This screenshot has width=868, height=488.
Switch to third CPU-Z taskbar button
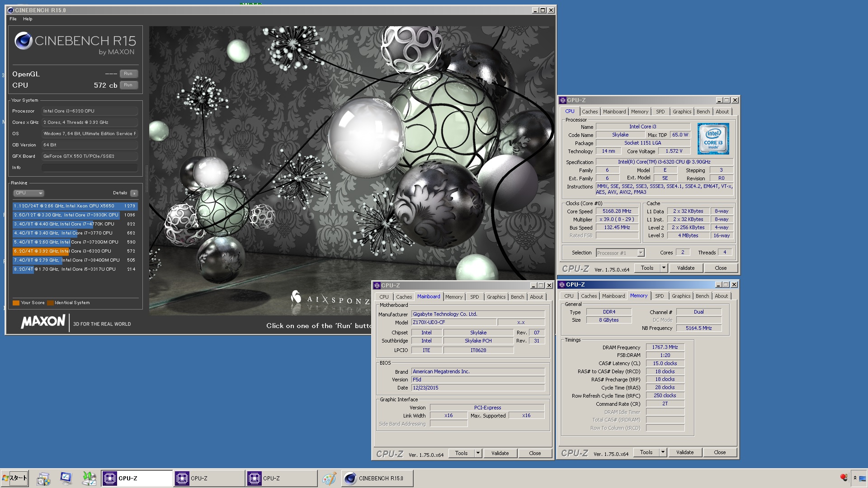point(282,478)
